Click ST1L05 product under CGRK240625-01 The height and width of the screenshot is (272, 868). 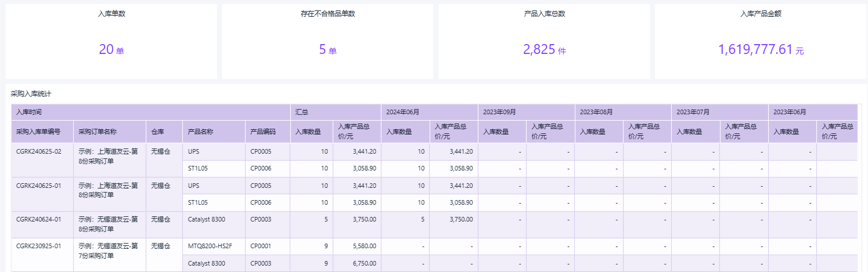198,202
